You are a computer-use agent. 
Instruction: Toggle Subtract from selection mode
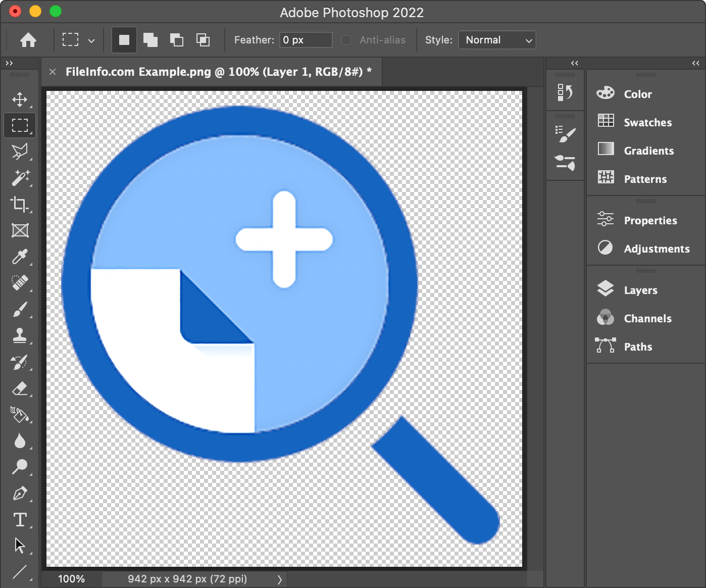177,40
